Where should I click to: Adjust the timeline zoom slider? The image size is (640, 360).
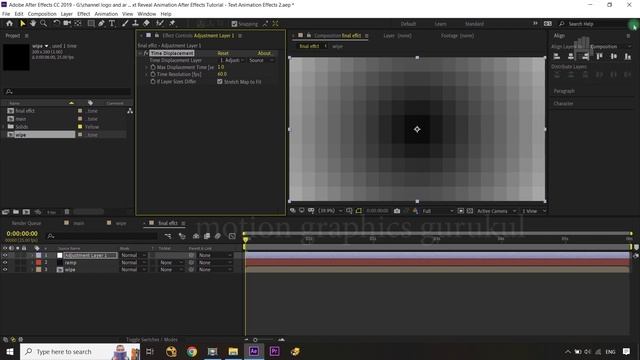tap(255, 340)
